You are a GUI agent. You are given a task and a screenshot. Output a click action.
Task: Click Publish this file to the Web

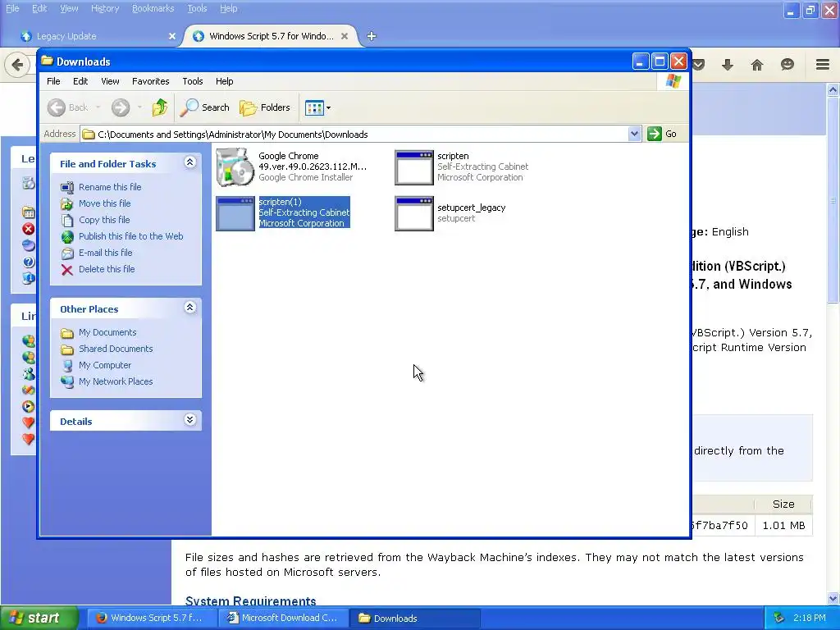point(130,236)
